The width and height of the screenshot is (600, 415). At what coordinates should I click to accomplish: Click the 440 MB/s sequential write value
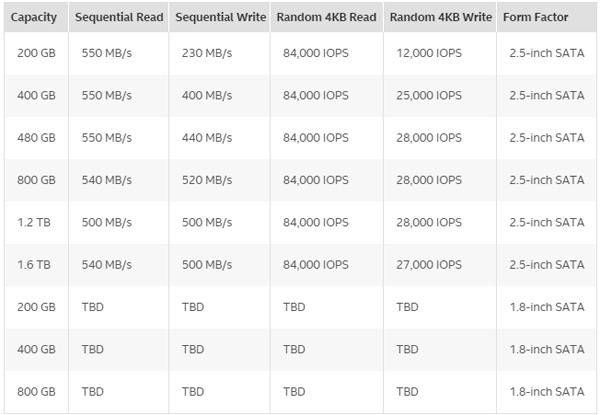coord(207,138)
